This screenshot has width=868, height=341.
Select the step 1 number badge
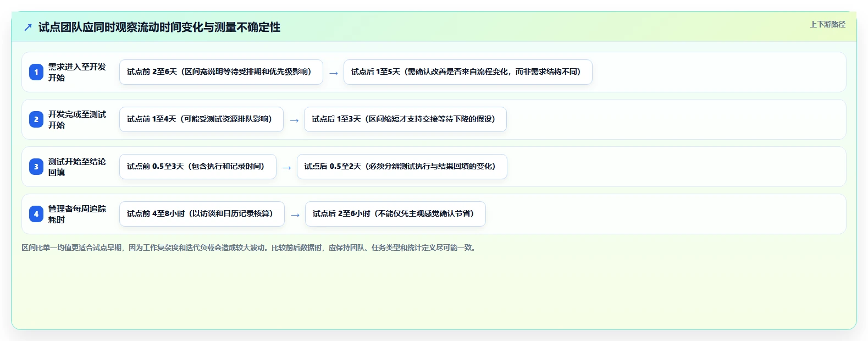click(36, 72)
